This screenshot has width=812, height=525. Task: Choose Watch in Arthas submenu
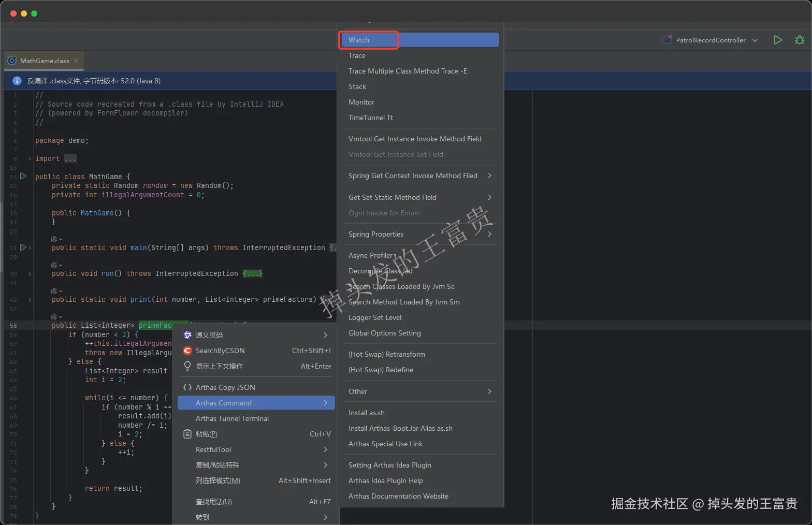tap(420, 40)
